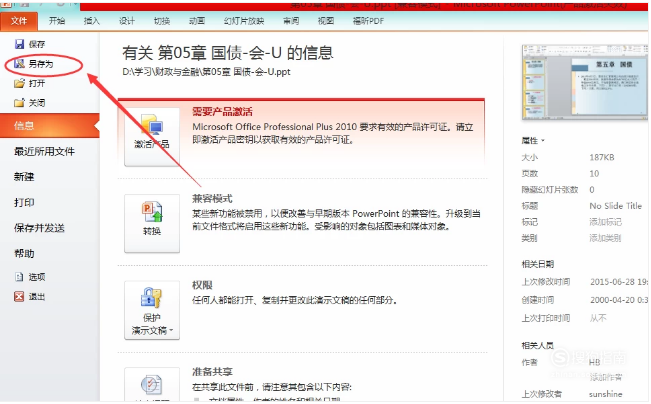The height and width of the screenshot is (404, 651).
Task: Click the title value No Slide Title
Action: pyautogui.click(x=615, y=206)
